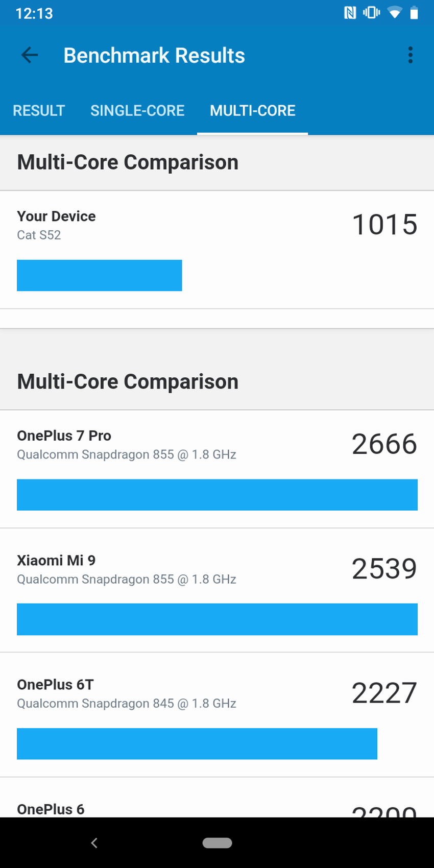Tap the vibrate mode status icon
Image resolution: width=434 pixels, height=868 pixels.
pos(371,13)
